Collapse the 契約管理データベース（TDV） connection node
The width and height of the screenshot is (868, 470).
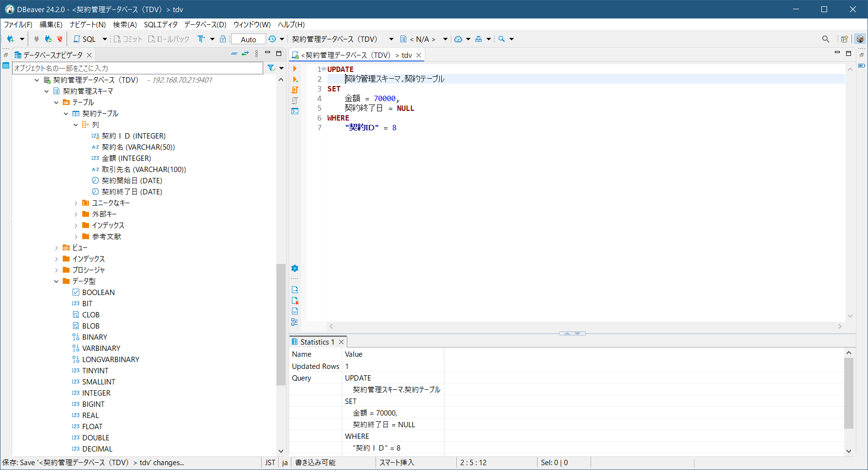[x=37, y=80]
